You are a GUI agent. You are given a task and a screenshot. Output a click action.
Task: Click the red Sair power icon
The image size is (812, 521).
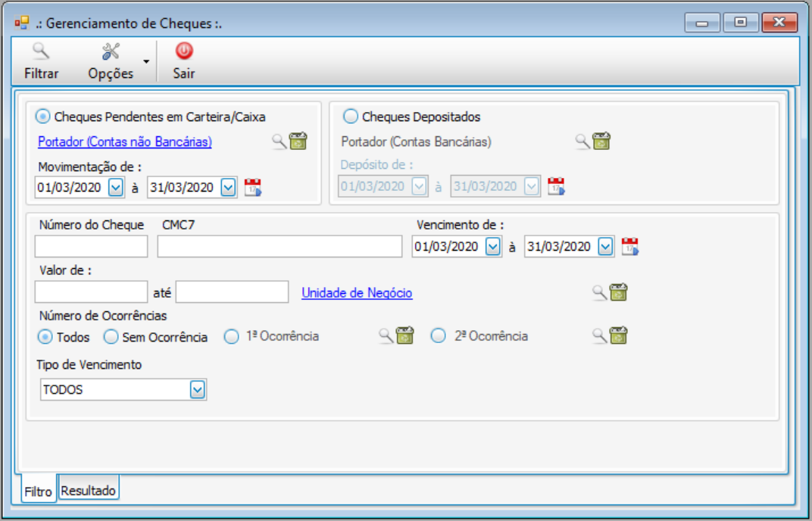184,51
